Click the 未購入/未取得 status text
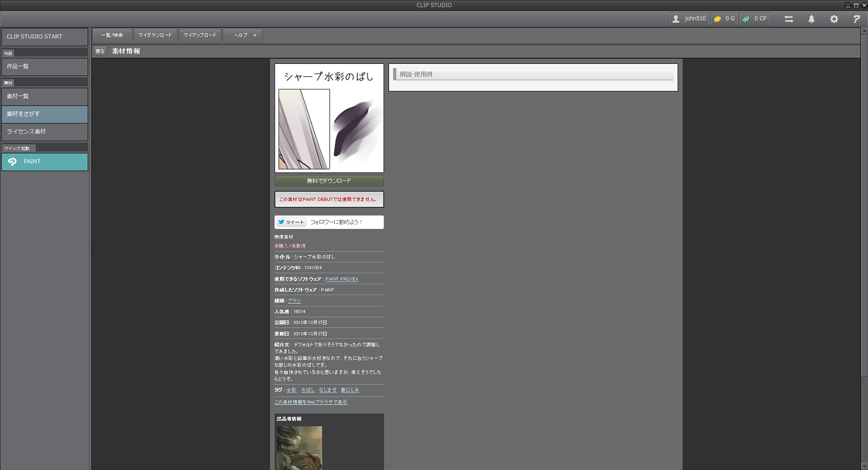868x470 pixels. point(290,246)
